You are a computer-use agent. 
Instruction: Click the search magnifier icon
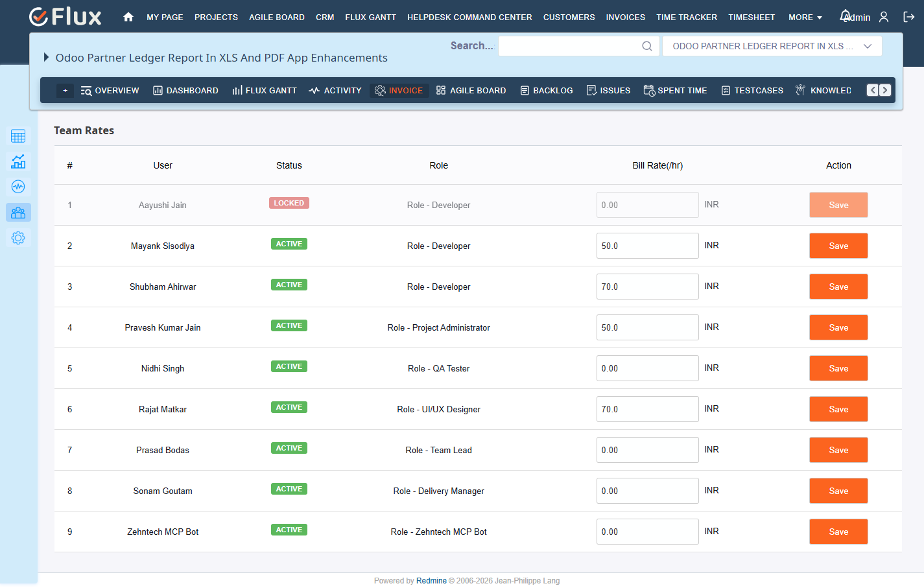pyautogui.click(x=646, y=46)
